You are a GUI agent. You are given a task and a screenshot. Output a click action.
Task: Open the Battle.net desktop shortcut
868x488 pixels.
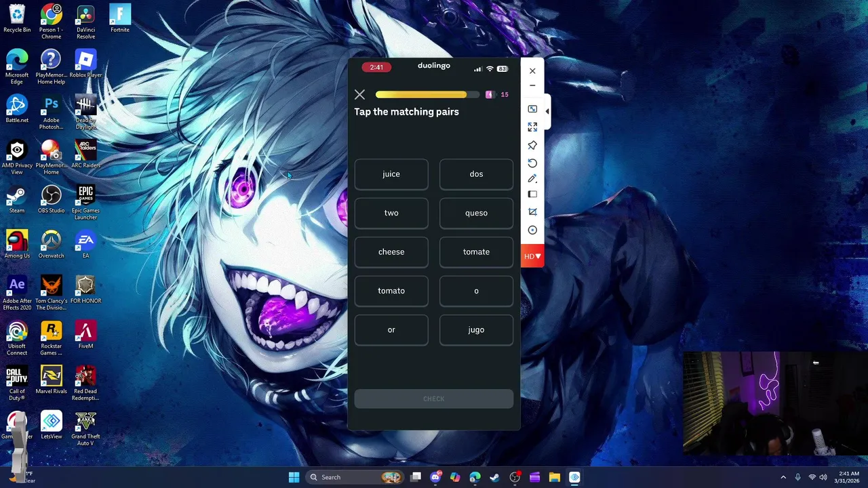click(17, 109)
